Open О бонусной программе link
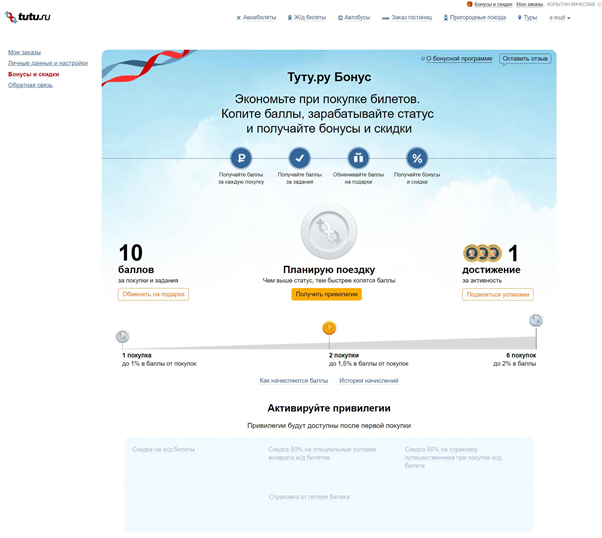 click(459, 59)
